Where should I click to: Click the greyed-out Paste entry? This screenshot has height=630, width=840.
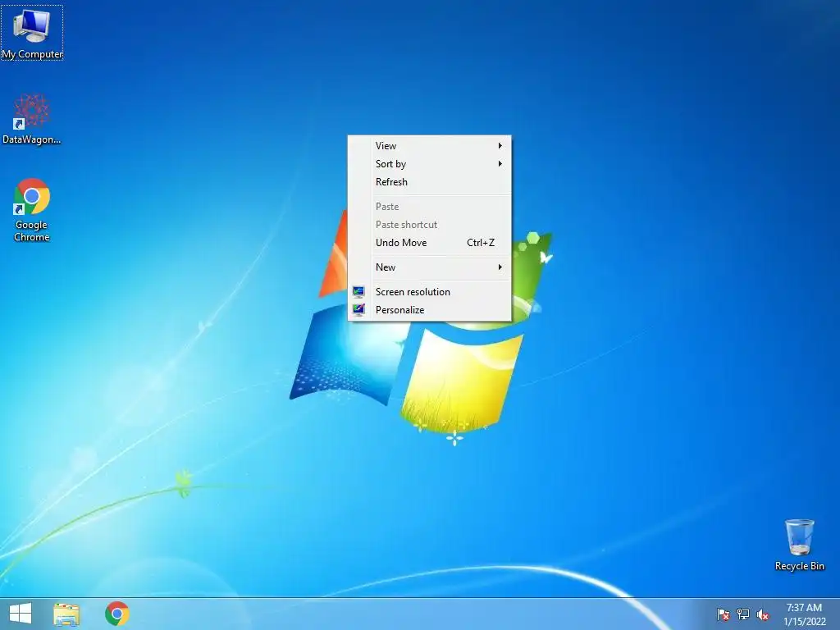coord(430,207)
